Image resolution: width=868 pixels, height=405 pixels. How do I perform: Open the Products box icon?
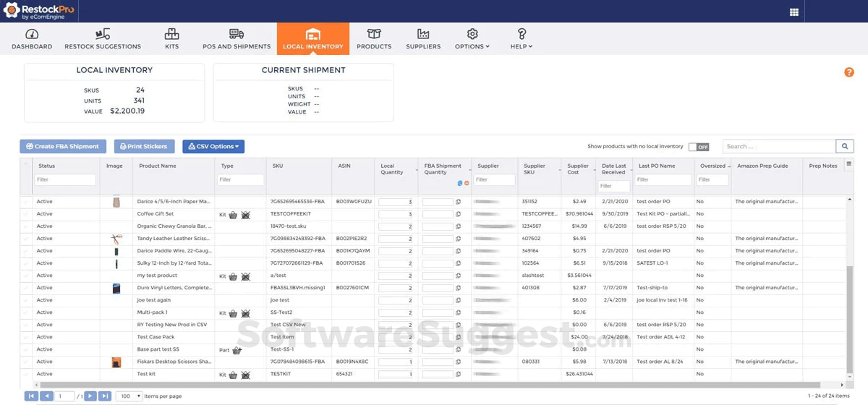click(x=374, y=34)
